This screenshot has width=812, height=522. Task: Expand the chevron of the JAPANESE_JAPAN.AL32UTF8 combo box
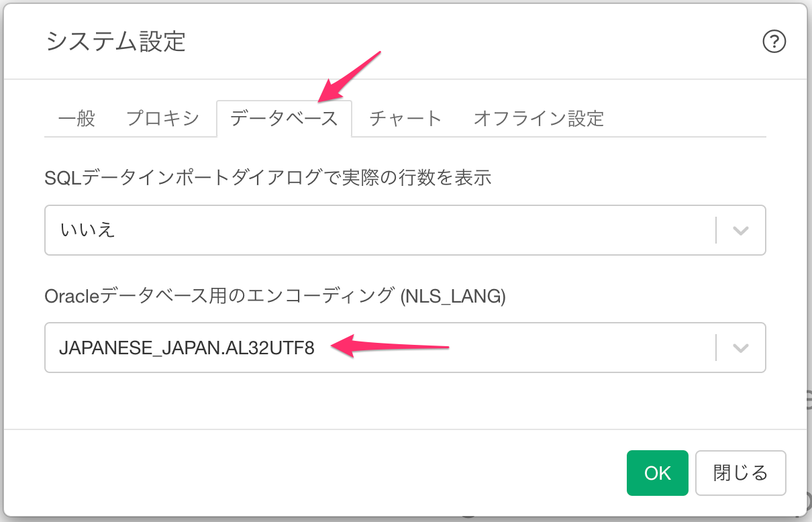[741, 348]
